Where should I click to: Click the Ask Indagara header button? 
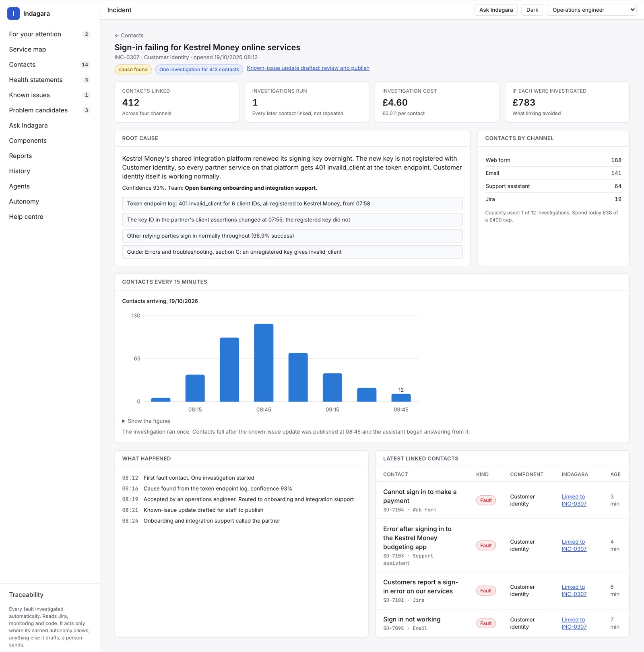point(496,10)
